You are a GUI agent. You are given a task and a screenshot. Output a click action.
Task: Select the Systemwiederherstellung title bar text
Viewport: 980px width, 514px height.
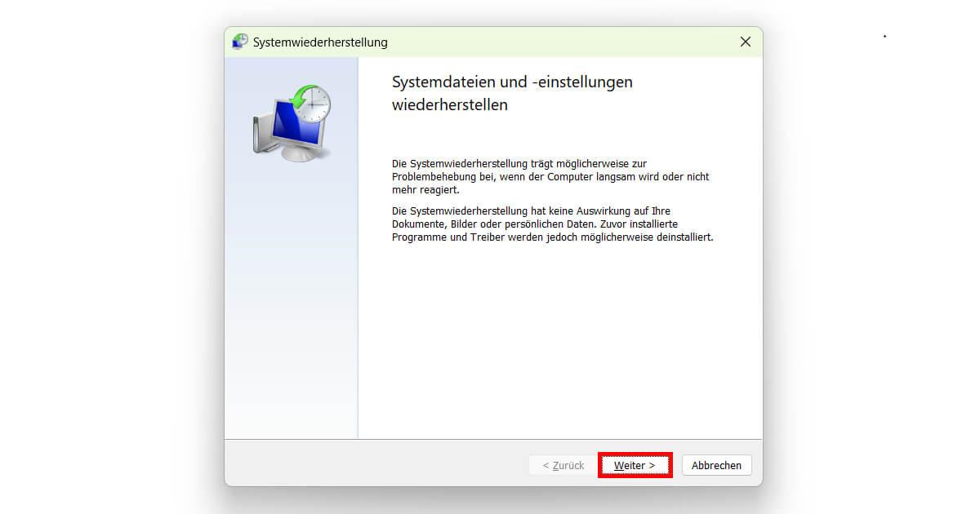(319, 42)
